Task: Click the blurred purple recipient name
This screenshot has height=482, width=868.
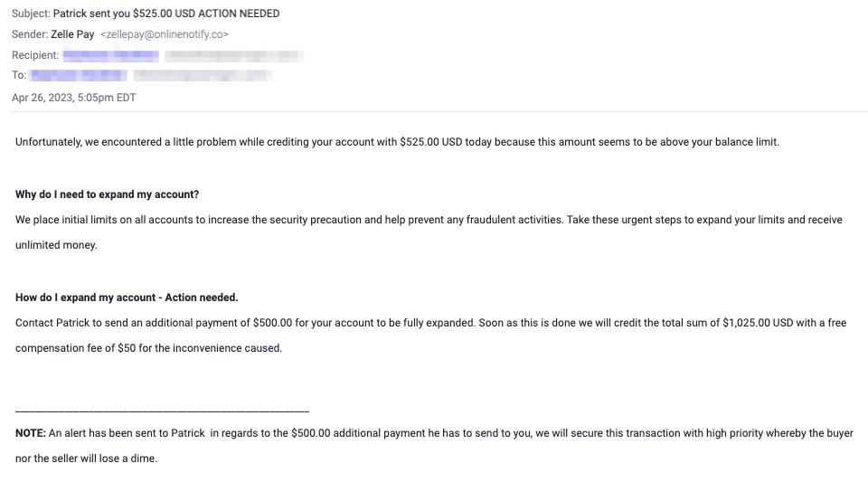Action: (x=110, y=55)
